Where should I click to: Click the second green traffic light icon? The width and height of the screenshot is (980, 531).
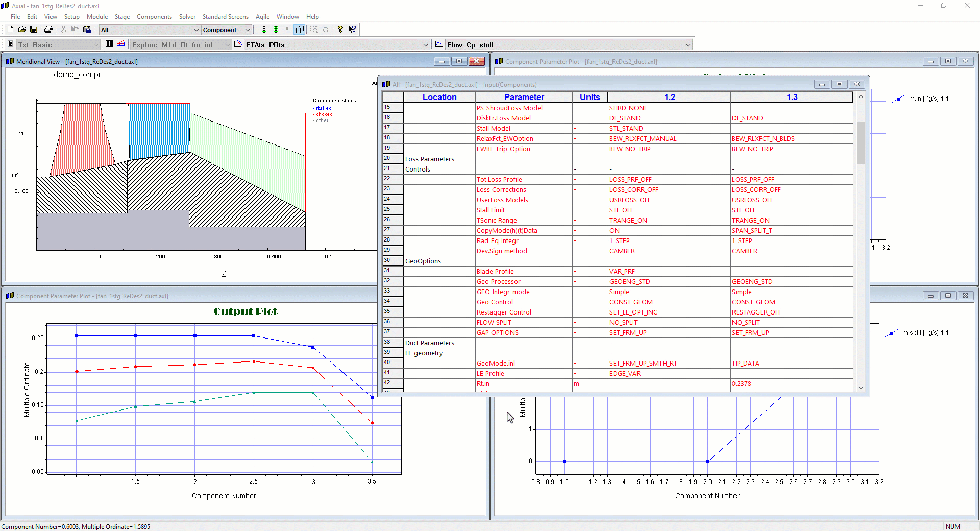pos(276,30)
